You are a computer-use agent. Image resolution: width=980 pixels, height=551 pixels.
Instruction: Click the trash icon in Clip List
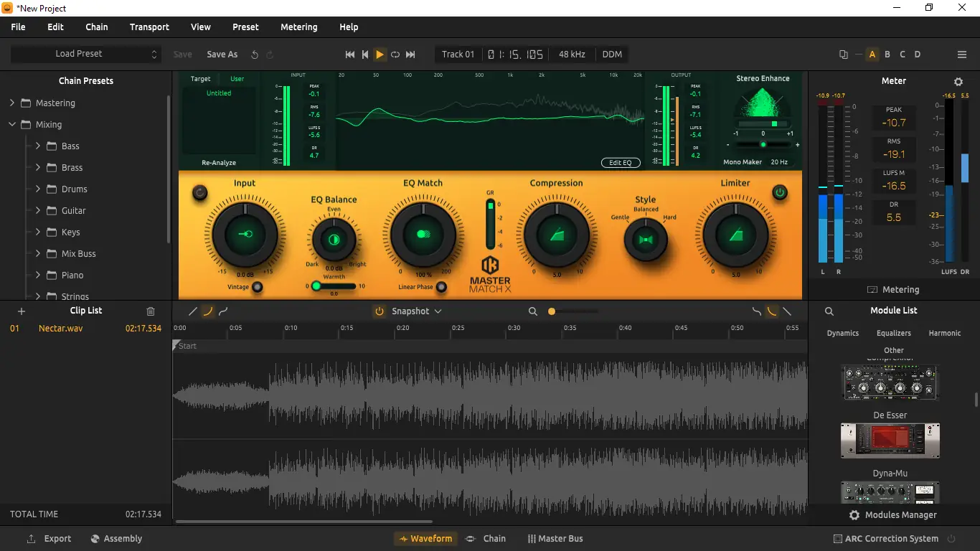(151, 311)
